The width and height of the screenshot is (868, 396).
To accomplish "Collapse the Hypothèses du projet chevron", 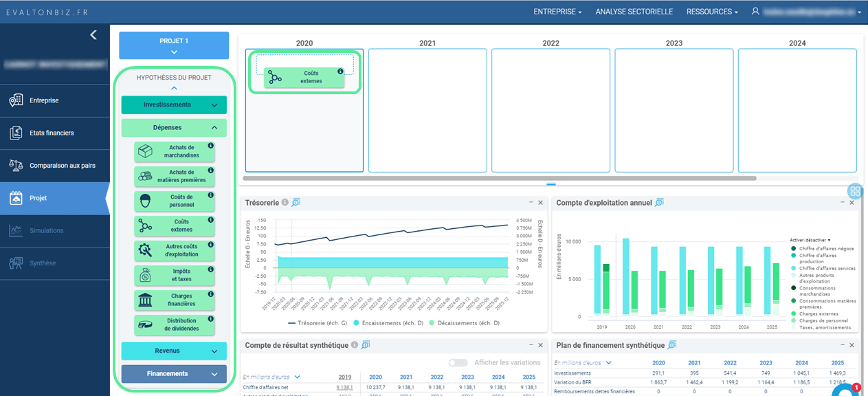I will point(174,88).
